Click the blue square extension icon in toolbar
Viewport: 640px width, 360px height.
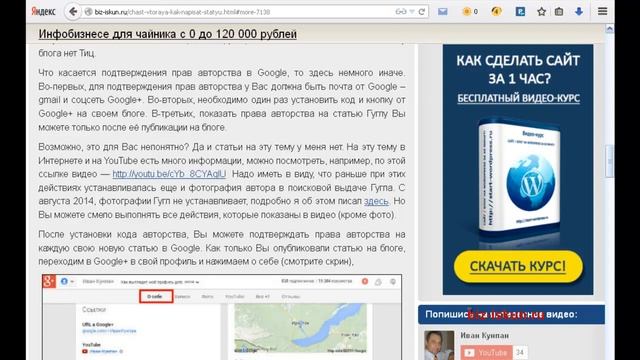[x=520, y=11]
